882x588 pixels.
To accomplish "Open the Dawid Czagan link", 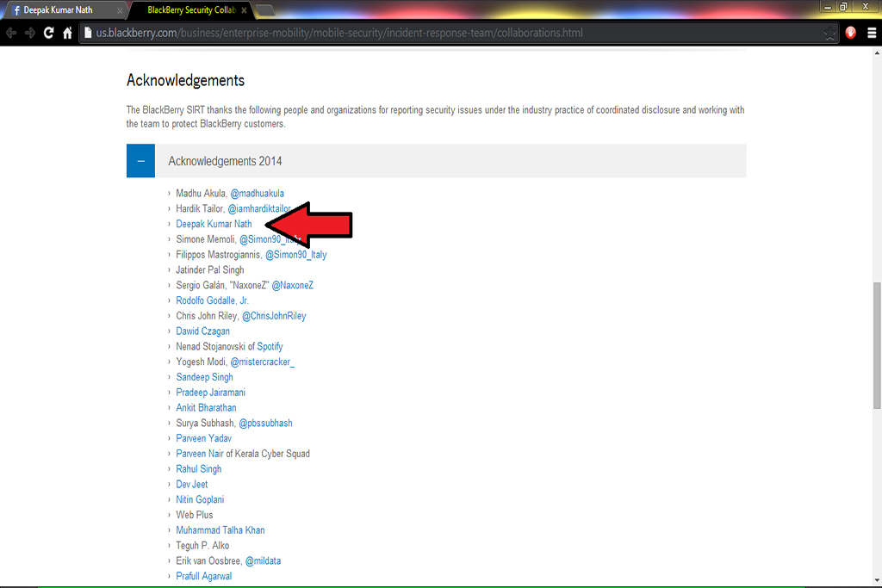I will tap(202, 331).
